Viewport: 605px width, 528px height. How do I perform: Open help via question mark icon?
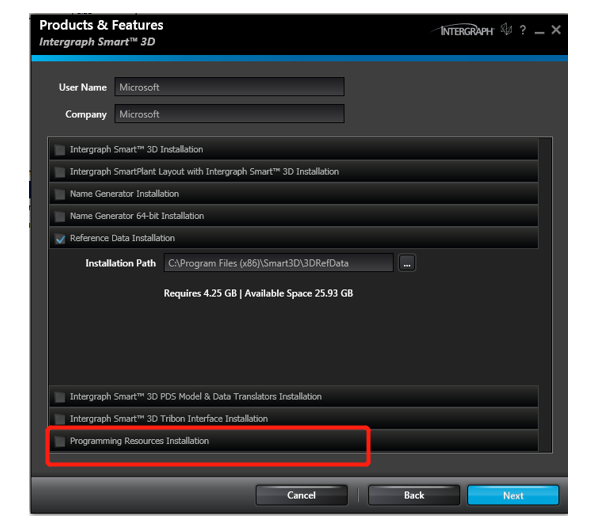pos(522,30)
